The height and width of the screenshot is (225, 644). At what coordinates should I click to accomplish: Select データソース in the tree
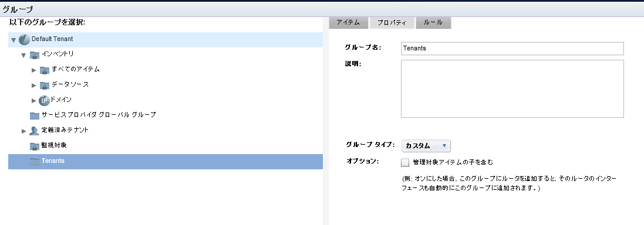point(70,84)
